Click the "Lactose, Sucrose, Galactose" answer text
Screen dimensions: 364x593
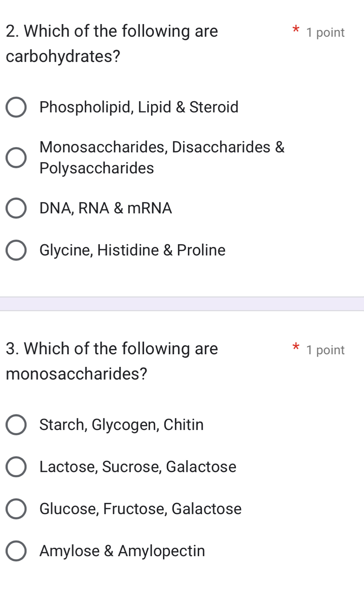tap(138, 467)
